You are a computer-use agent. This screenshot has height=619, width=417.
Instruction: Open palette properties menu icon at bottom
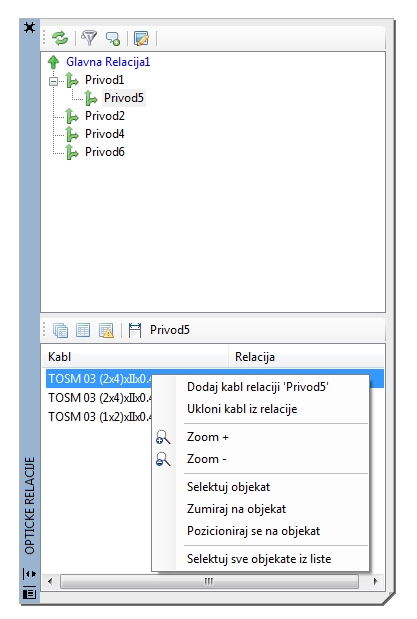pos(30,593)
